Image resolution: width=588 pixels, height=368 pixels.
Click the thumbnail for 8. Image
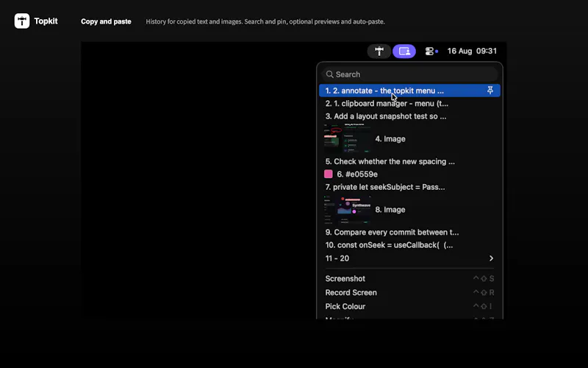tap(347, 210)
